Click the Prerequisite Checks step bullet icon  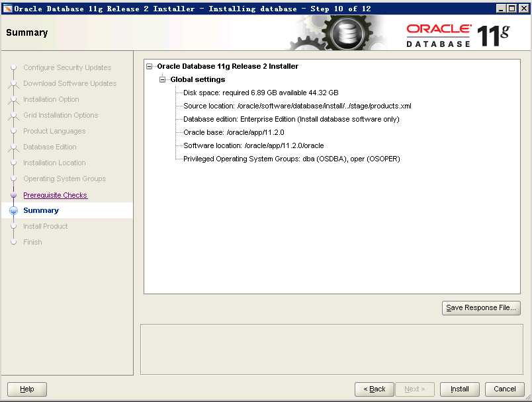(x=14, y=195)
